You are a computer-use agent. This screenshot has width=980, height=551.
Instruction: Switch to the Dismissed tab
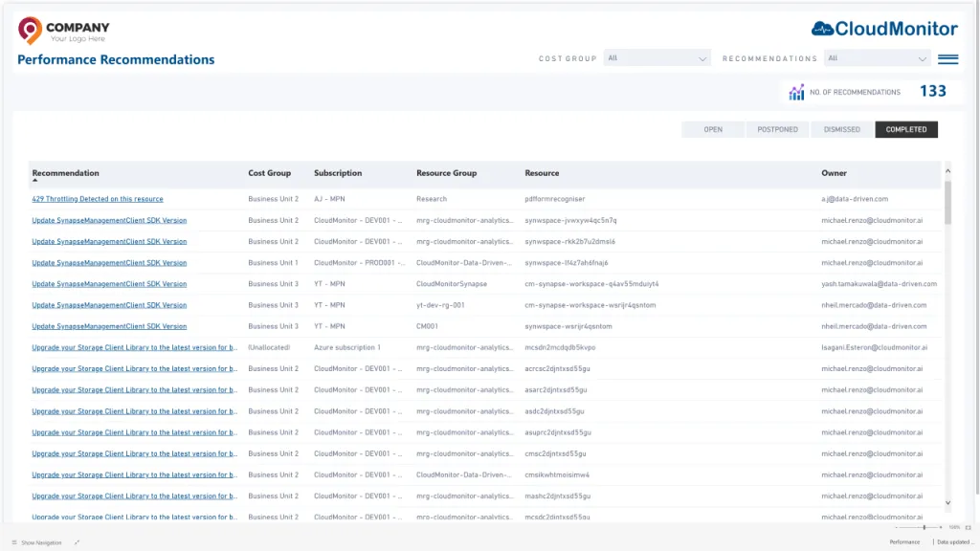click(842, 129)
